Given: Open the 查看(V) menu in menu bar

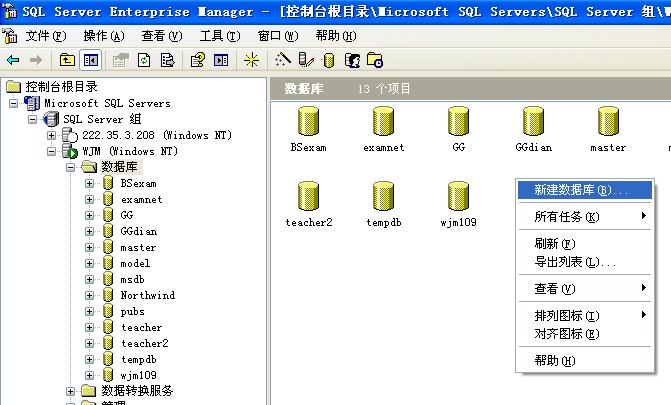Looking at the screenshot, I should click(x=162, y=36).
